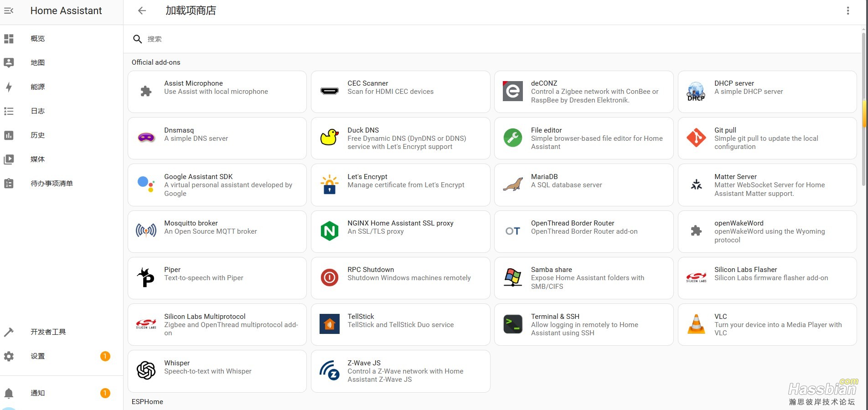Click the notification bell icon
The image size is (868, 410).
point(9,393)
